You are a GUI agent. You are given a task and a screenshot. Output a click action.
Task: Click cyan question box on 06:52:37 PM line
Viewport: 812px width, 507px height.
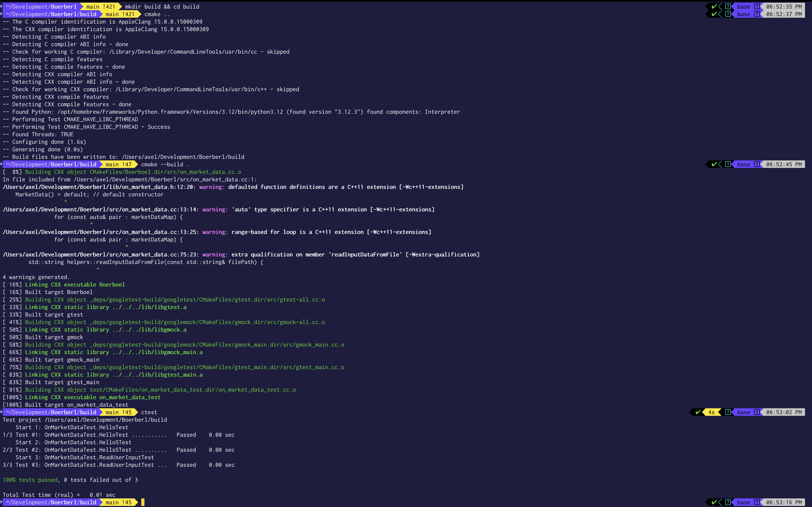click(728, 14)
